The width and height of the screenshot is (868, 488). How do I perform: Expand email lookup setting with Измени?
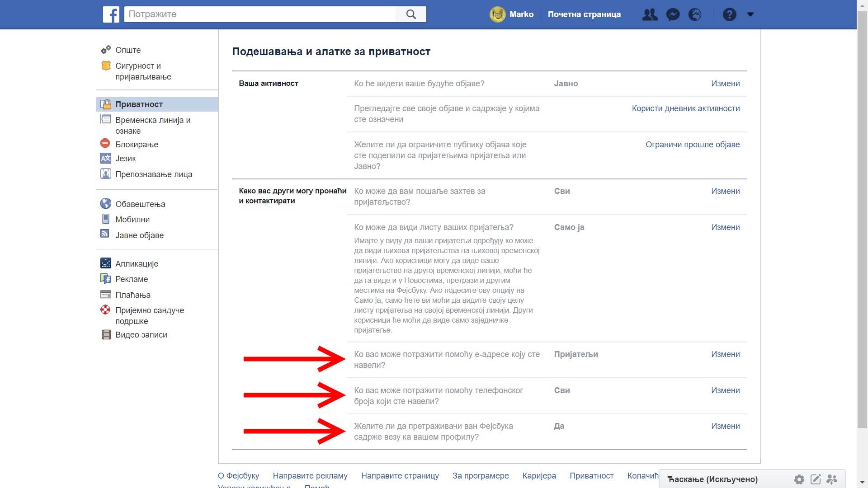tap(725, 354)
